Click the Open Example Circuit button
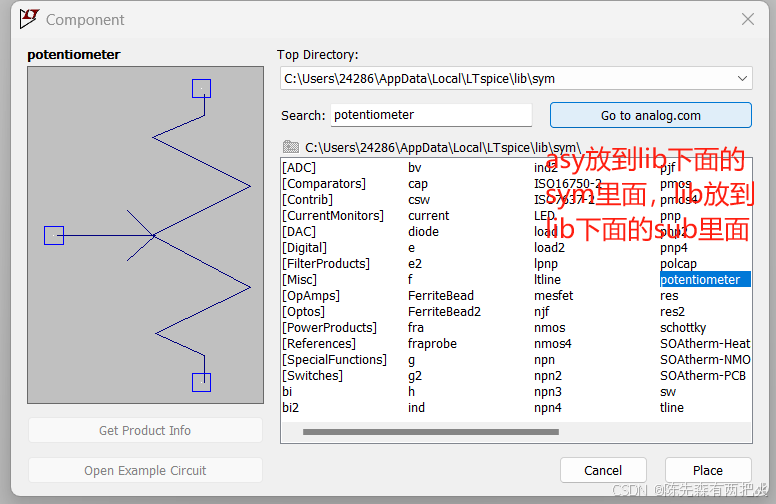 (x=145, y=470)
